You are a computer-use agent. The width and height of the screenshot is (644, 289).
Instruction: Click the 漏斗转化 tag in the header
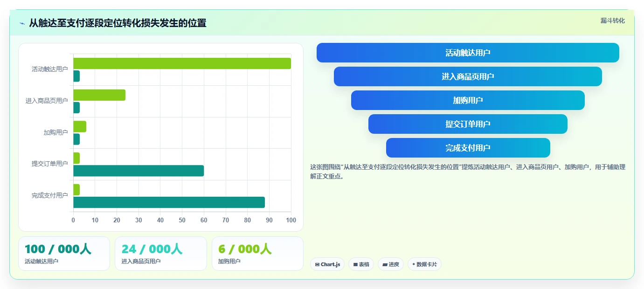coord(612,21)
